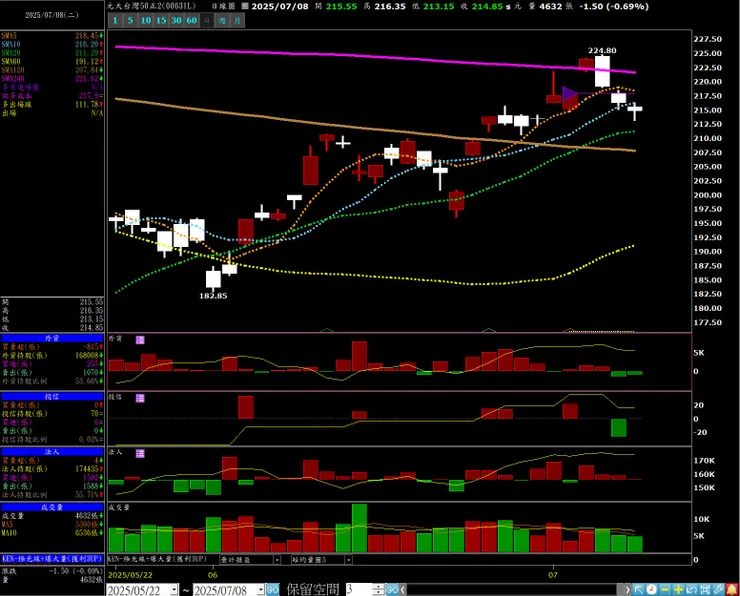Click the yellow minus zoom-out icon
740x596 pixels.
pyautogui.click(x=665, y=589)
